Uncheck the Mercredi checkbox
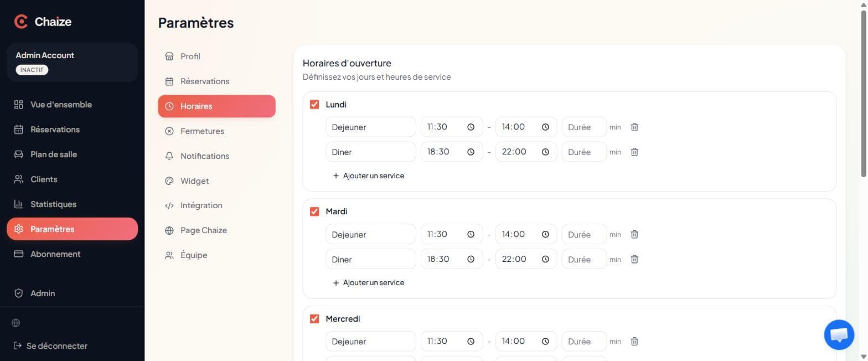Screen dimensions: 868x361 (314, 318)
